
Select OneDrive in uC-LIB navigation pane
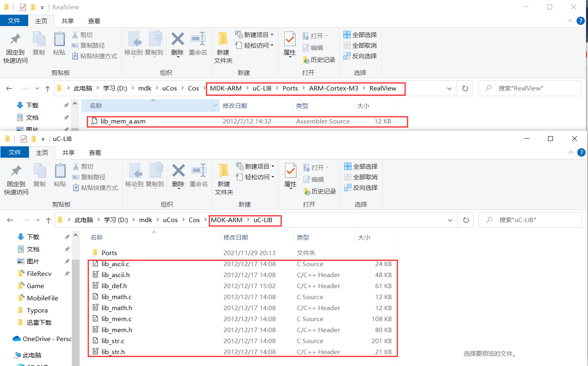(42, 339)
